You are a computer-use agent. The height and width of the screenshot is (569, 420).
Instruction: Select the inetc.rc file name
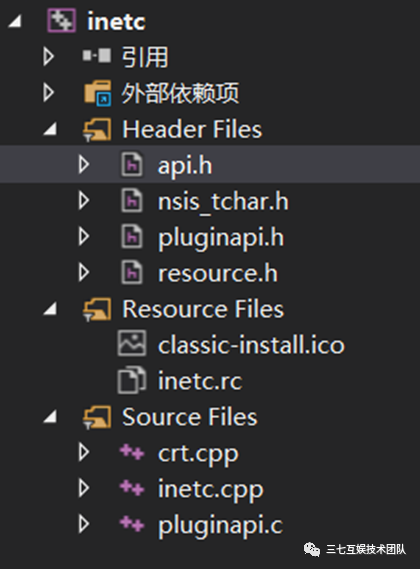[200, 381]
